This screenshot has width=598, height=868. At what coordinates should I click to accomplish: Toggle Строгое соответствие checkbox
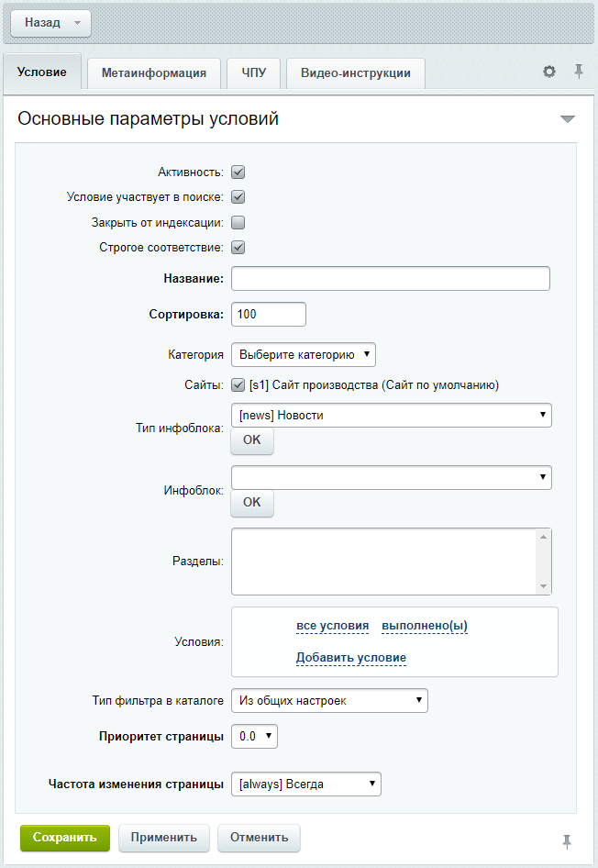pyautogui.click(x=238, y=248)
